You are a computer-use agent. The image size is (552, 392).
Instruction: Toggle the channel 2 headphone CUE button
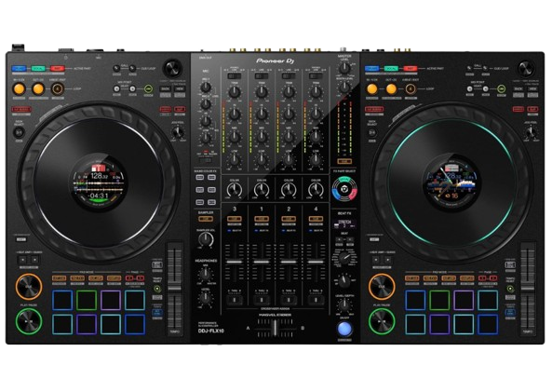point(289,219)
